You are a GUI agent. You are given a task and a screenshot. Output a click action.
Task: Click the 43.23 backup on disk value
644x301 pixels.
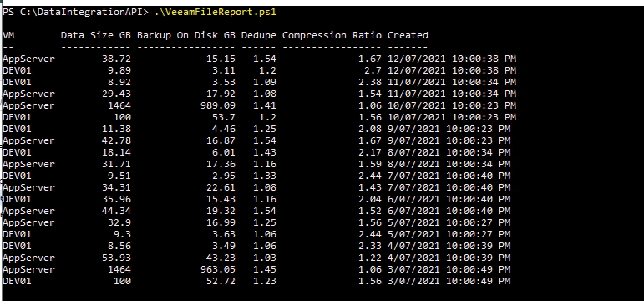(x=221, y=258)
